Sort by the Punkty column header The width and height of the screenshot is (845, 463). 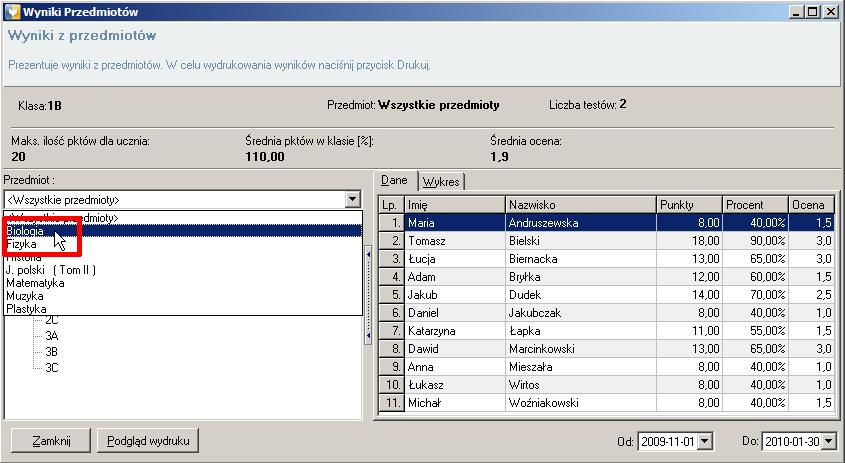pyautogui.click(x=689, y=205)
